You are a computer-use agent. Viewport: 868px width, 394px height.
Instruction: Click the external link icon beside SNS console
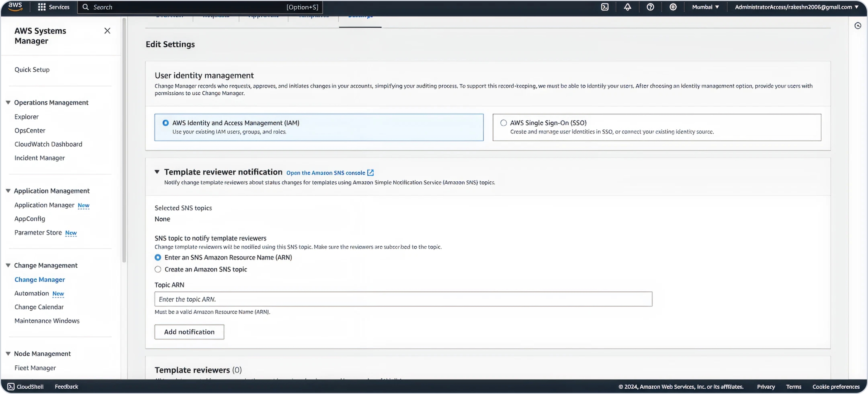pyautogui.click(x=370, y=173)
